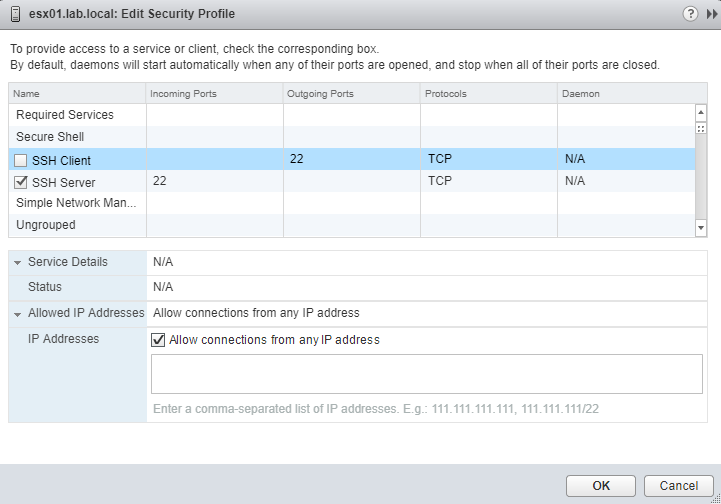This screenshot has width=721, height=504.
Task: Collapse the Service Details section
Action: (x=18, y=262)
